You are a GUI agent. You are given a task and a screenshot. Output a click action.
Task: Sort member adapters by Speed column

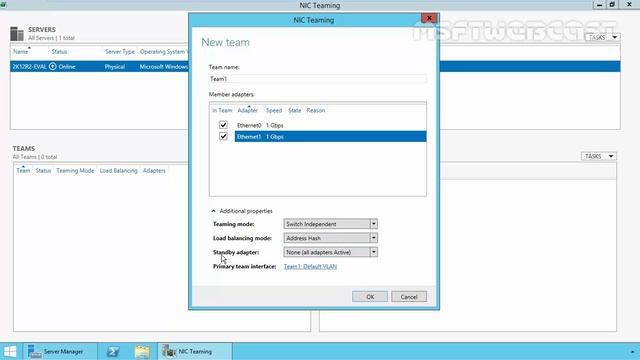[x=274, y=111]
